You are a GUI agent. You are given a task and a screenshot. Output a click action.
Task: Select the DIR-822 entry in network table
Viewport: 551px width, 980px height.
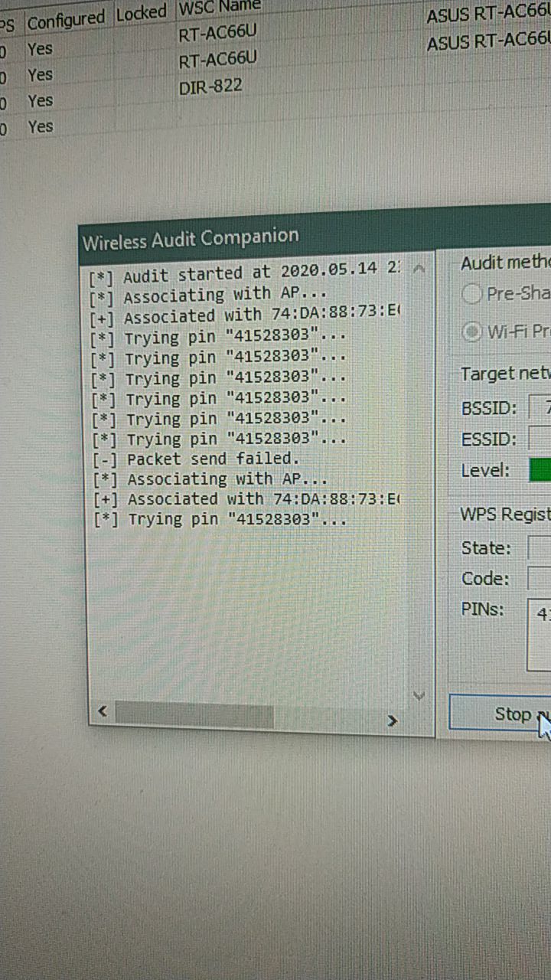click(210, 87)
